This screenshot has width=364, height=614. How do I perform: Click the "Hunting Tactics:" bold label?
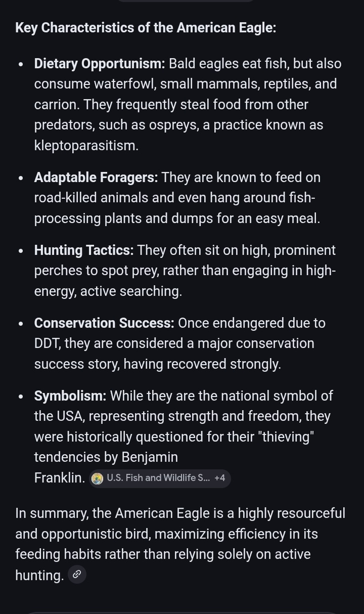tap(84, 250)
